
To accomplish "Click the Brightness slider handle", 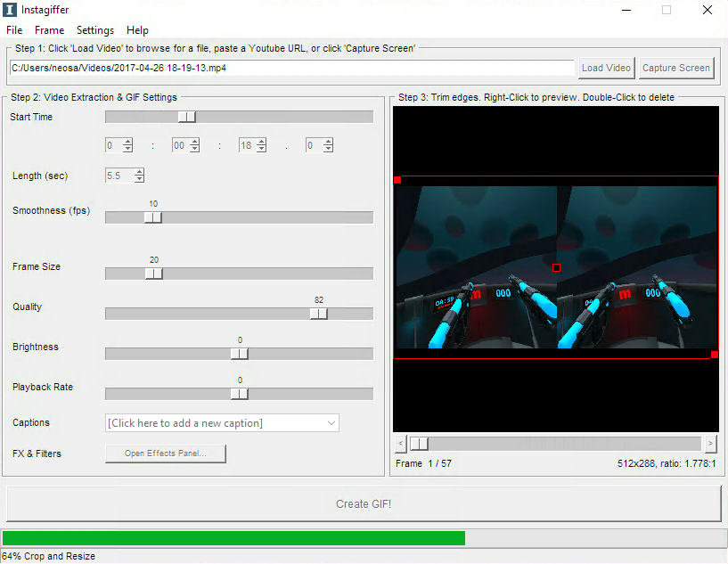I will pos(240,354).
